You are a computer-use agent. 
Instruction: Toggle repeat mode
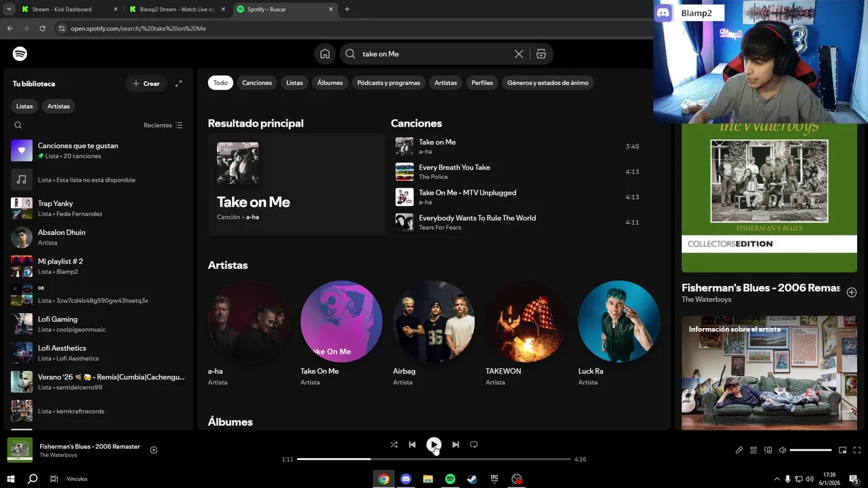coord(474,445)
